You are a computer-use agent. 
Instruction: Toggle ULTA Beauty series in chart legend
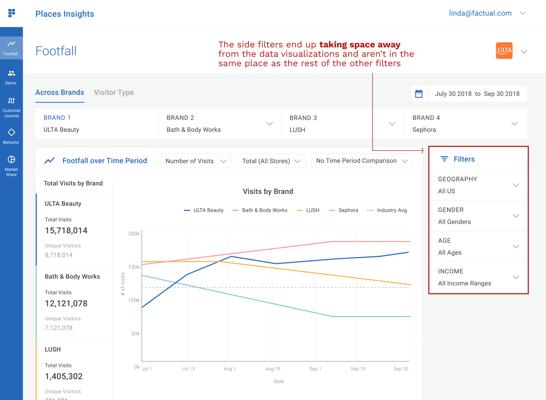[204, 210]
